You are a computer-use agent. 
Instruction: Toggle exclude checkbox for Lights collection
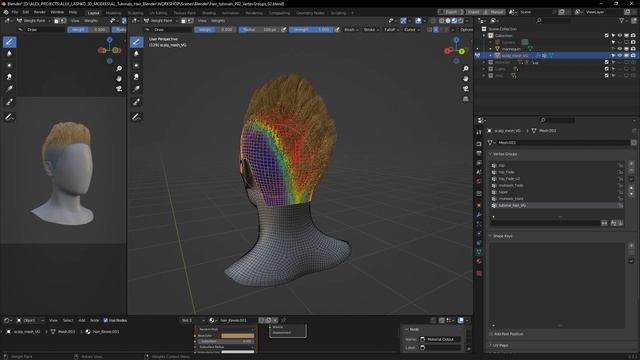point(607,69)
